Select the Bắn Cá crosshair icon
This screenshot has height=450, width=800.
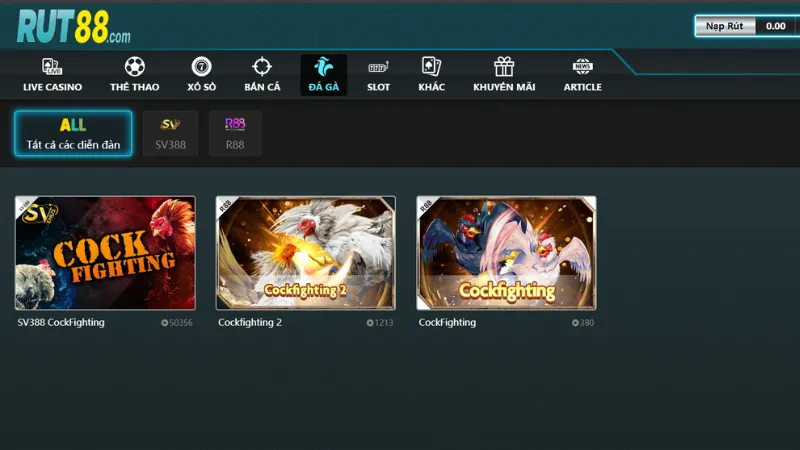(262, 66)
